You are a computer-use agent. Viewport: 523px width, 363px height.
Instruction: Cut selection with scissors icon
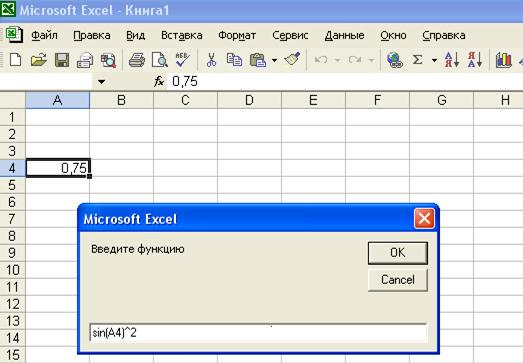pyautogui.click(x=211, y=60)
